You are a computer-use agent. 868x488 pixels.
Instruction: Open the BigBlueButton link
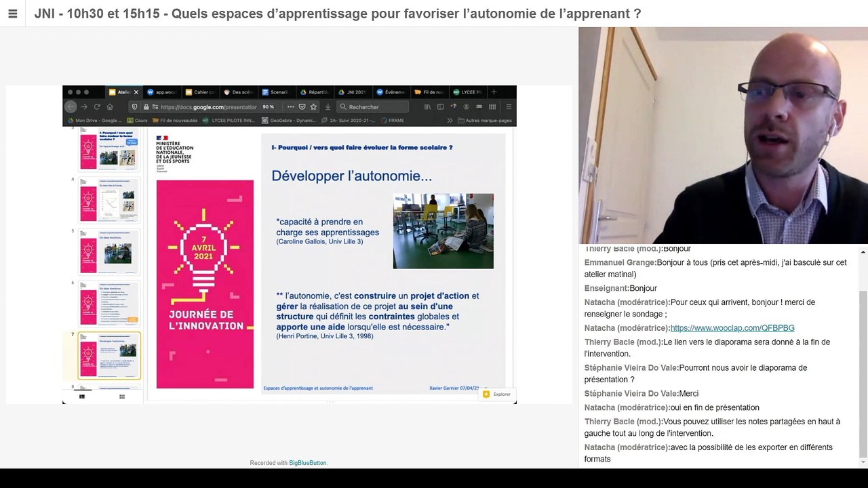pos(308,463)
